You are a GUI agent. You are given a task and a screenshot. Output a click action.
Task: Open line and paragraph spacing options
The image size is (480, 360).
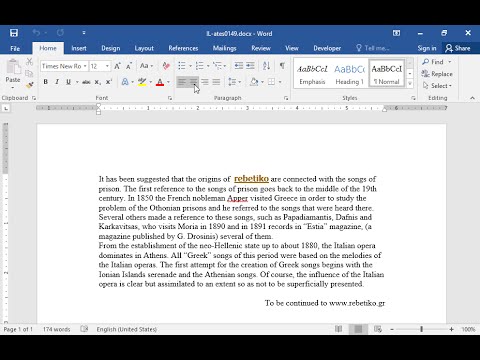point(234,82)
